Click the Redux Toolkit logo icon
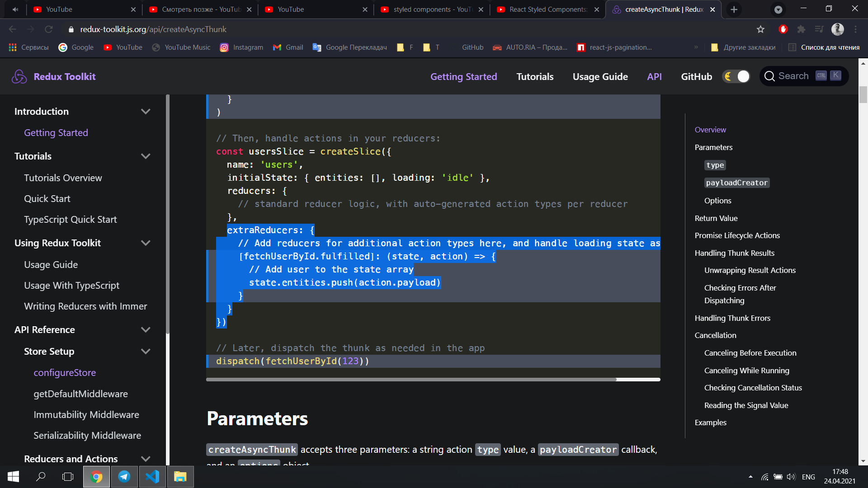This screenshot has height=488, width=868. tap(19, 76)
